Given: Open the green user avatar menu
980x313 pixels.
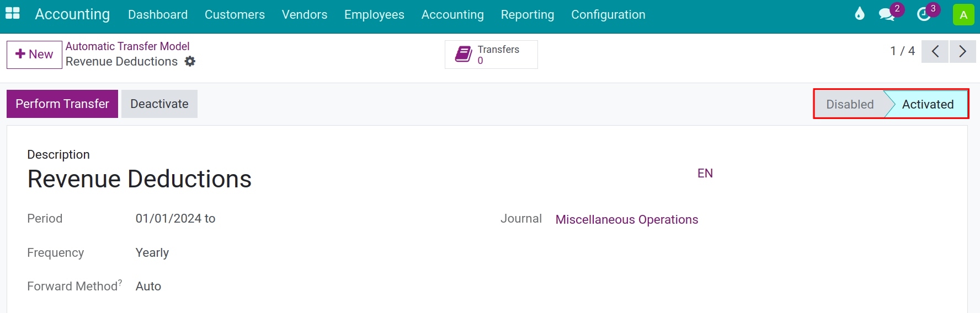Looking at the screenshot, I should click(963, 15).
